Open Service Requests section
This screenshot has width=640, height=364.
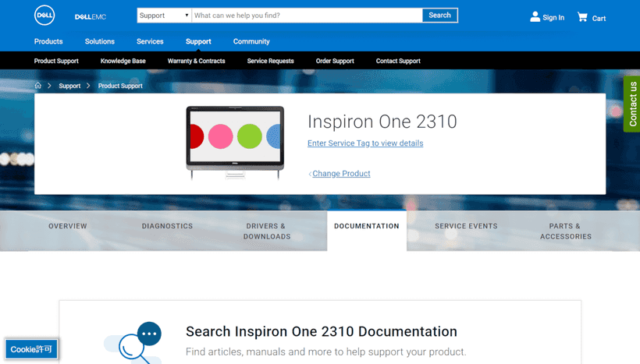coord(270,61)
